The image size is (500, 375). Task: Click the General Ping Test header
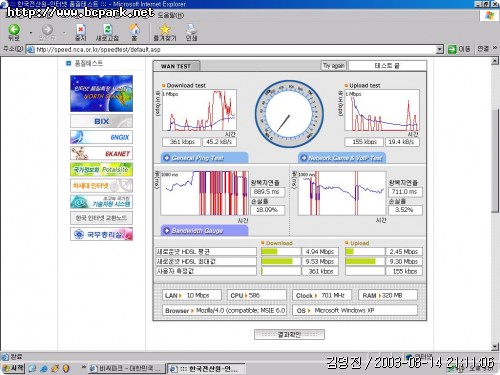tap(204, 158)
